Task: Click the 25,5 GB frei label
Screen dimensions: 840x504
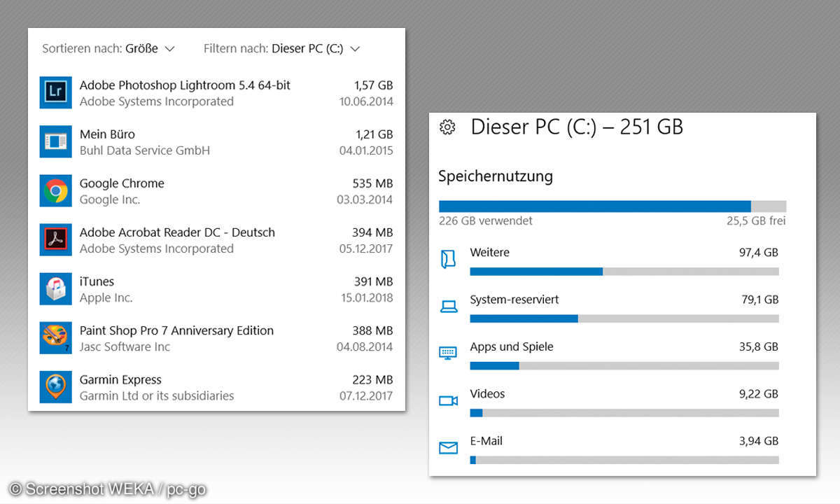Action: [756, 221]
